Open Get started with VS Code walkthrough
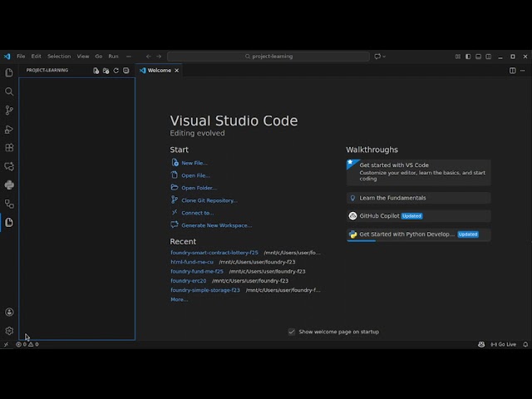This screenshot has width=532, height=399. [418, 172]
